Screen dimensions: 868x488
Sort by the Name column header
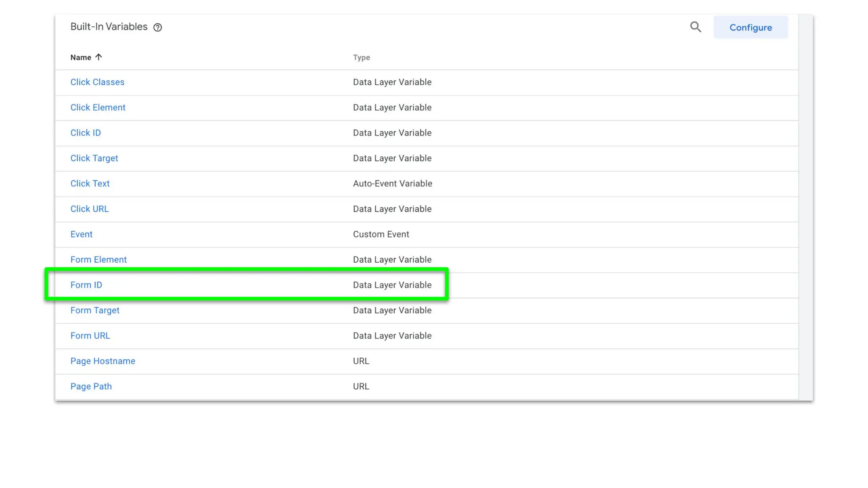(81, 58)
